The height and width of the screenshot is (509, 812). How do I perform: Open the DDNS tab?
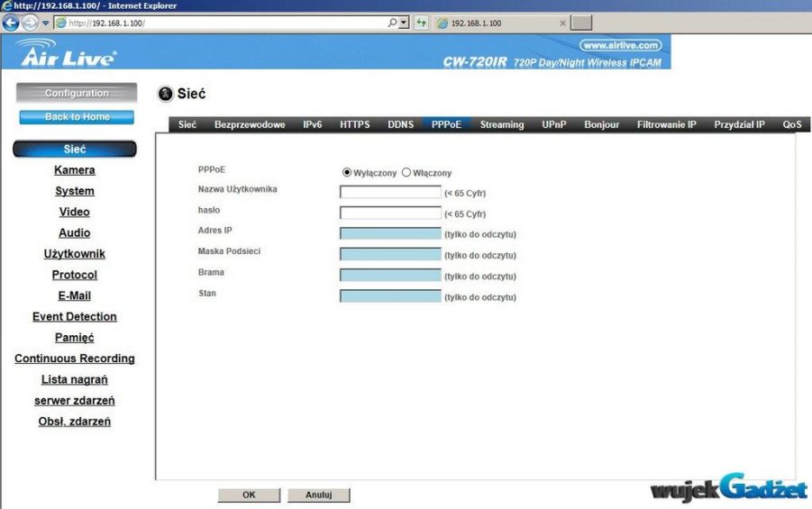(x=400, y=125)
